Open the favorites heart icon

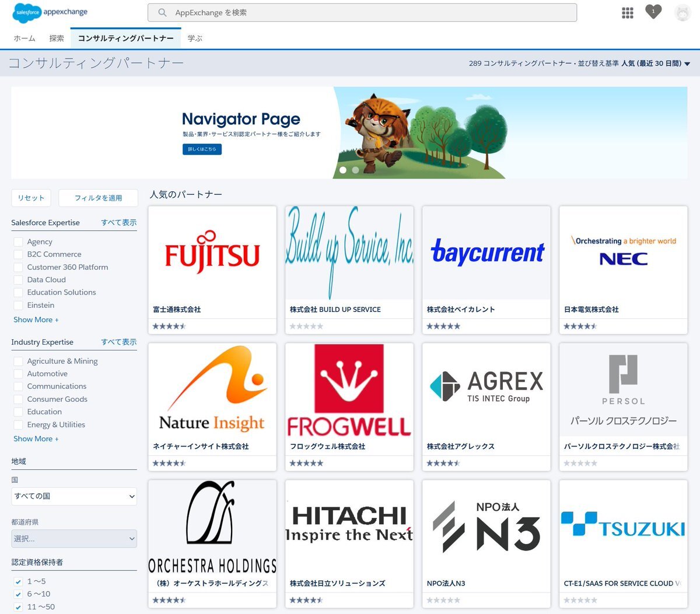pyautogui.click(x=653, y=12)
